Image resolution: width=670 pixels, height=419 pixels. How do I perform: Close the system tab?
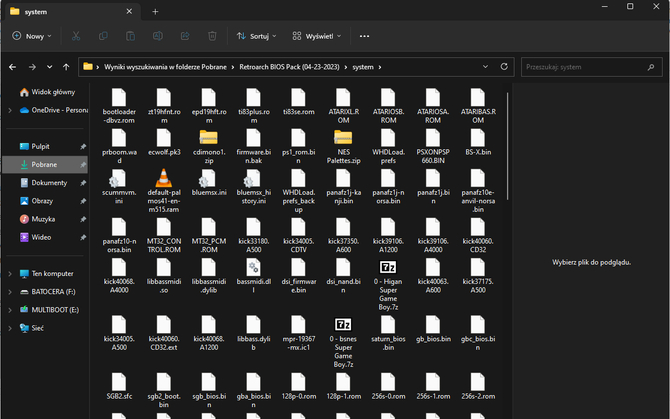tap(129, 12)
